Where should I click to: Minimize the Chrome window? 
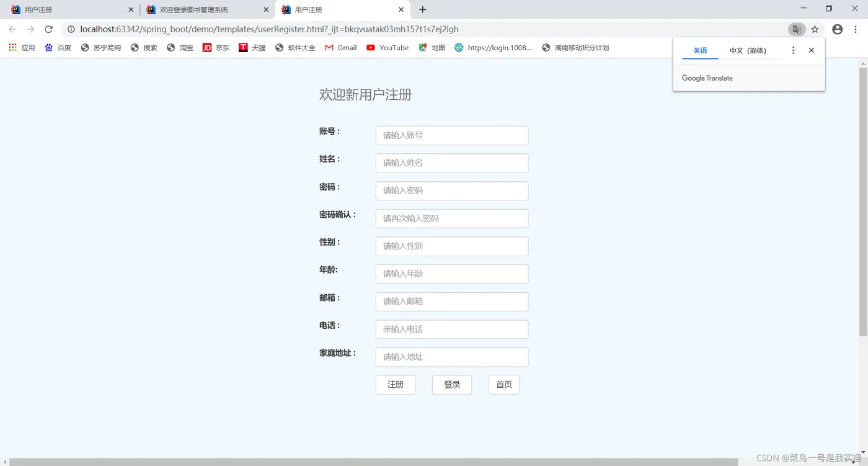click(804, 9)
